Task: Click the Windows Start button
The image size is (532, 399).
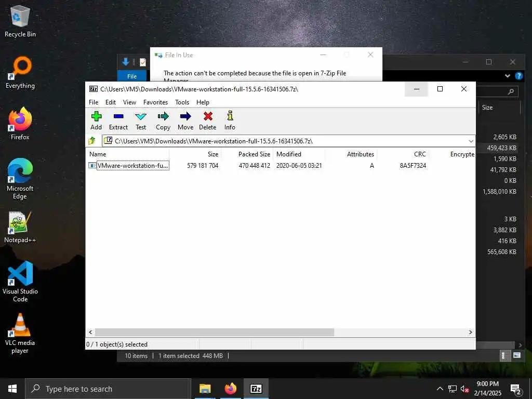Action: pos(12,389)
